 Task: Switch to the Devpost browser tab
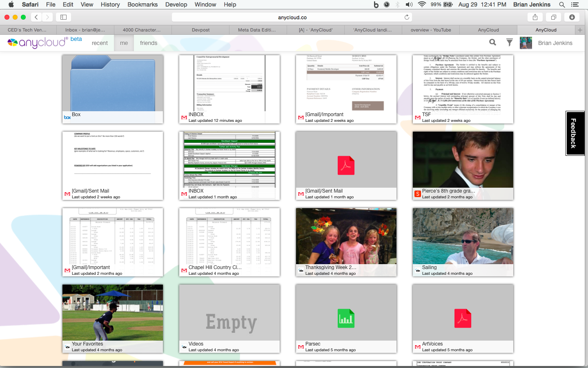click(200, 30)
